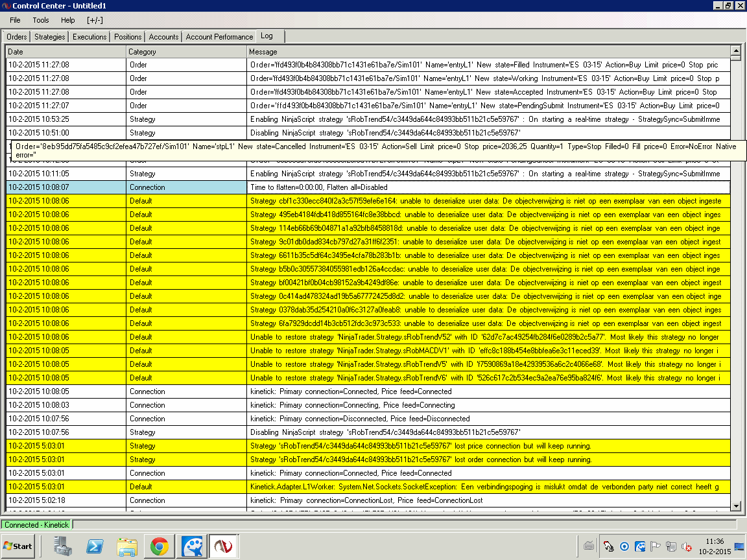Select the 10:53:25 Enabling NinjaScript strategy row
The width and height of the screenshot is (747, 560).
[x=368, y=119]
